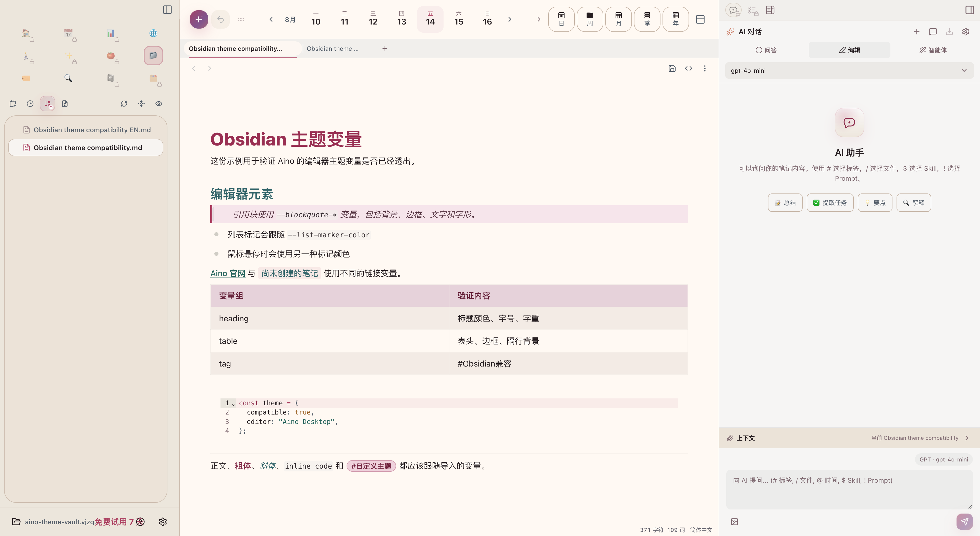Open the magnifier search module
Image resolution: width=980 pixels, height=536 pixels.
[68, 78]
